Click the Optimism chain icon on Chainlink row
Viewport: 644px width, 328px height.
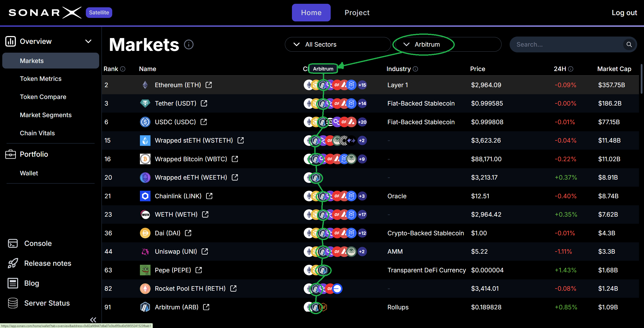tap(337, 196)
